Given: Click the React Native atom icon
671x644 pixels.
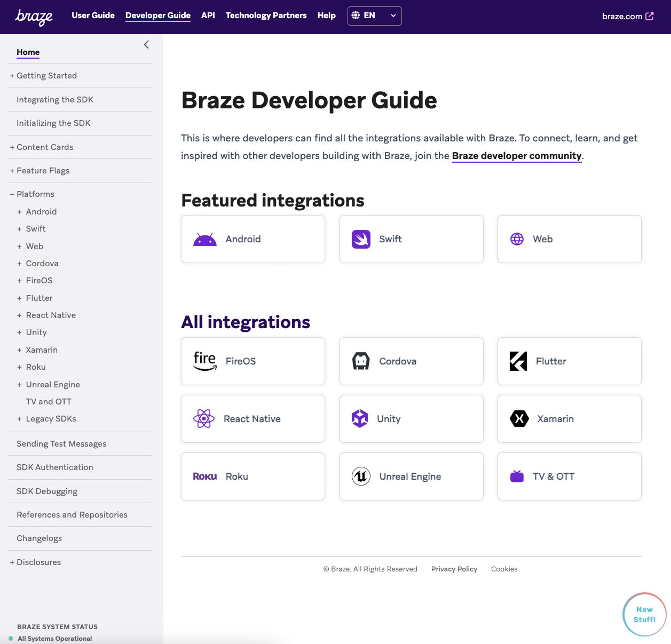Looking at the screenshot, I should pos(204,419).
